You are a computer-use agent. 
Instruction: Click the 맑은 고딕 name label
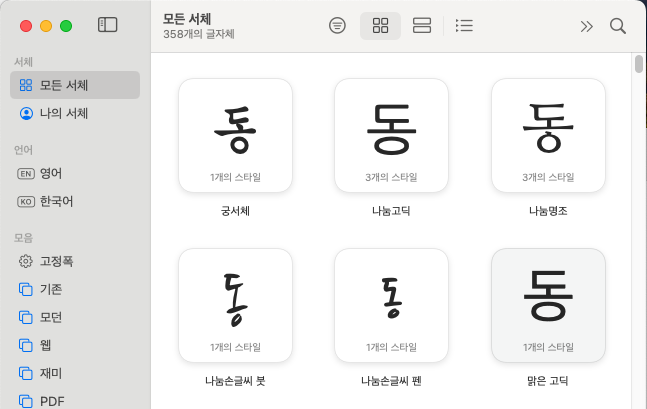548,381
